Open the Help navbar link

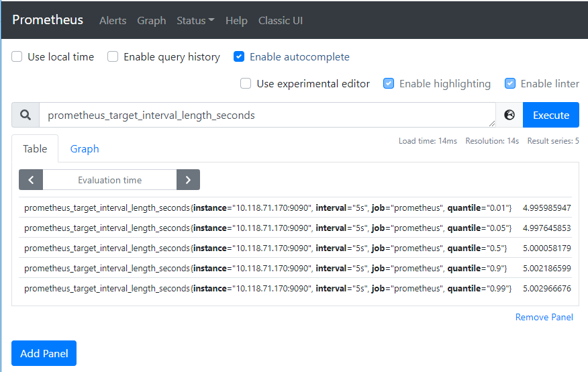236,20
